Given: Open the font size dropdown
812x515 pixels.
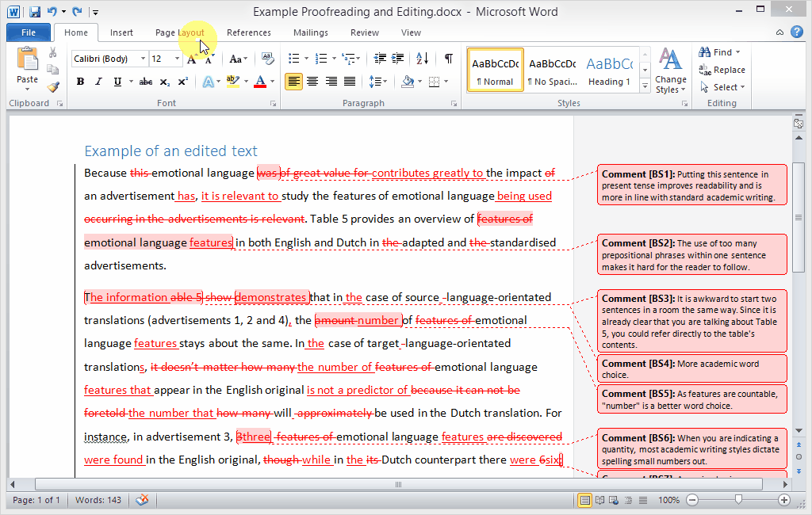Looking at the screenshot, I should point(178,59).
